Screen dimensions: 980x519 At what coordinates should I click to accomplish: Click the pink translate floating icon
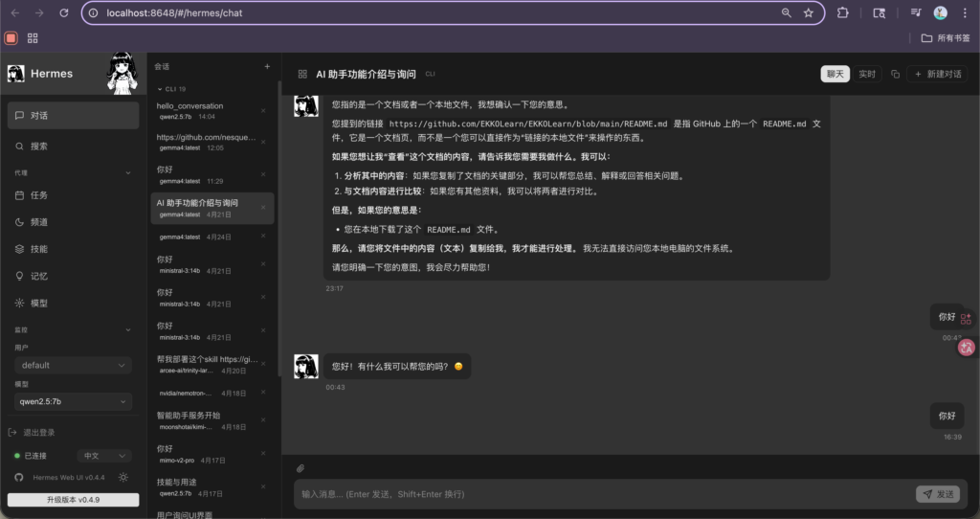point(967,348)
